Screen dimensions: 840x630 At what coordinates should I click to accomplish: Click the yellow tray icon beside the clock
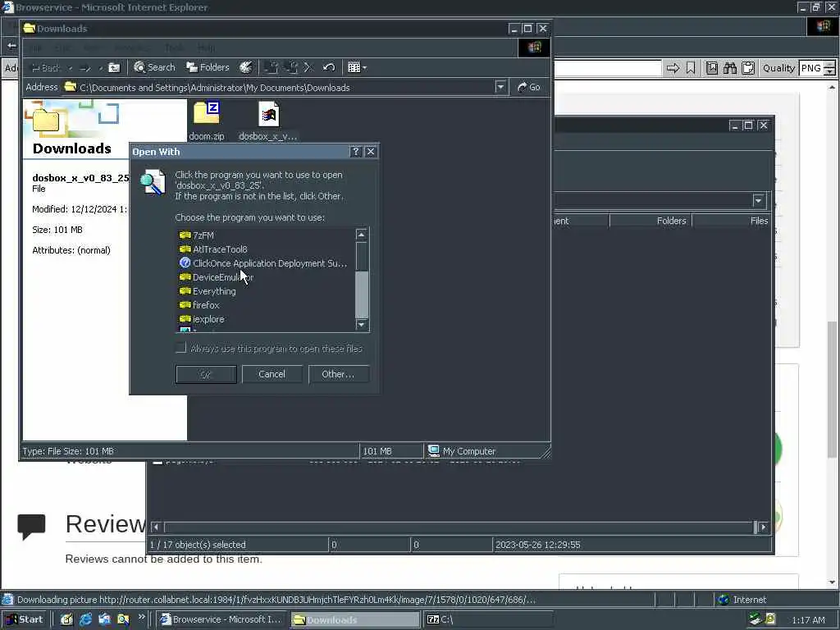[770, 620]
